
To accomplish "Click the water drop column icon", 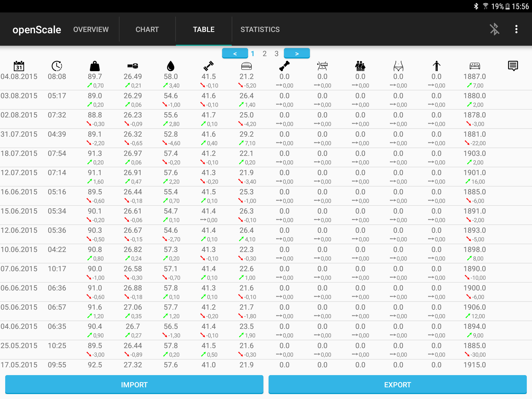I will (171, 66).
